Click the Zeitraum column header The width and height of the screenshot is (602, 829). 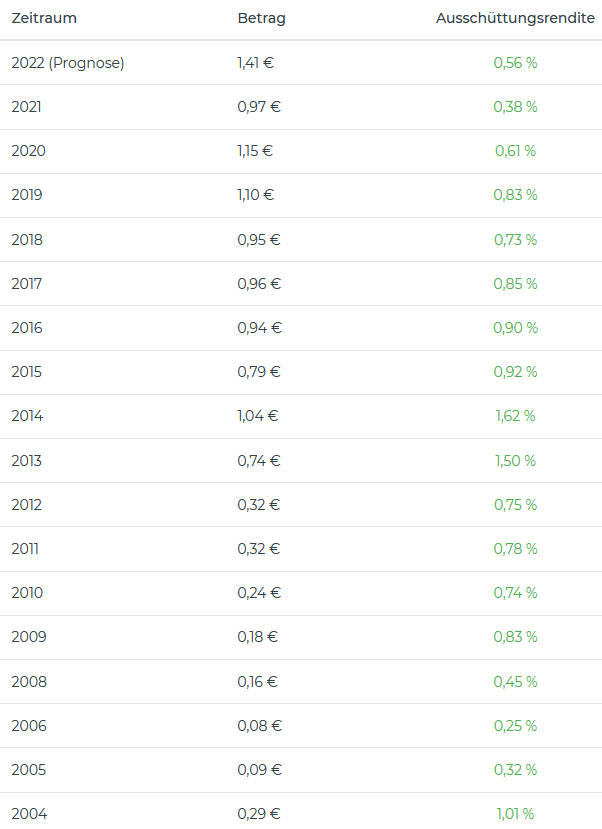44,19
